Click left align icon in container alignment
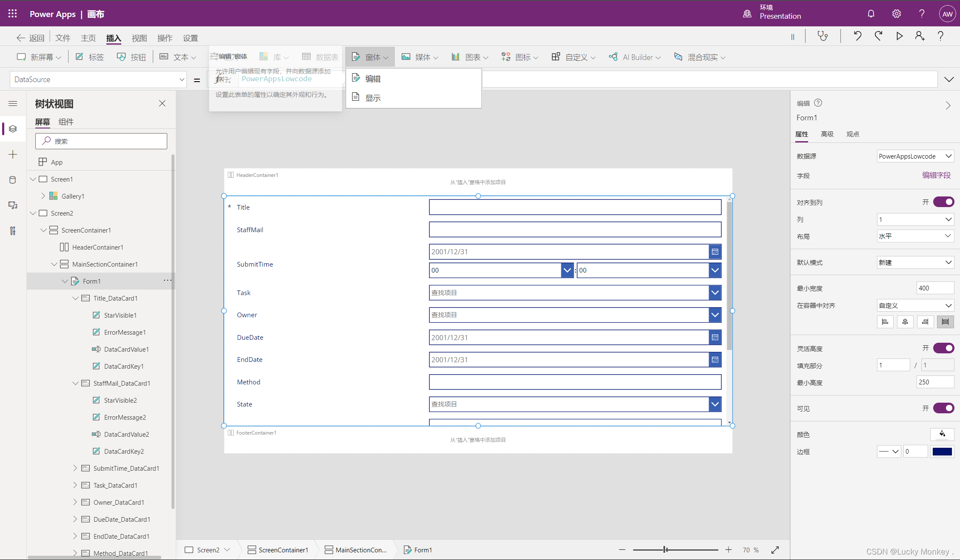Screen dimensions: 960x560 click(885, 322)
